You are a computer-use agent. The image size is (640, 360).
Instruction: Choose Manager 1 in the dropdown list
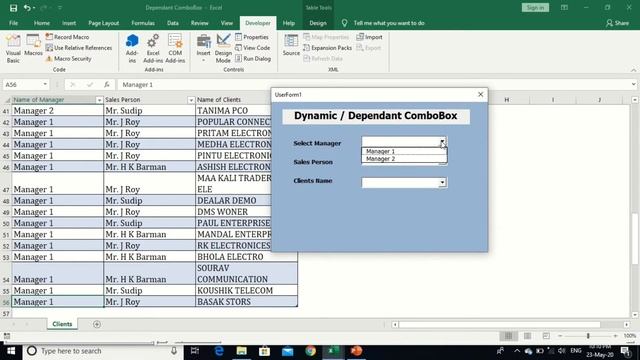[404, 151]
